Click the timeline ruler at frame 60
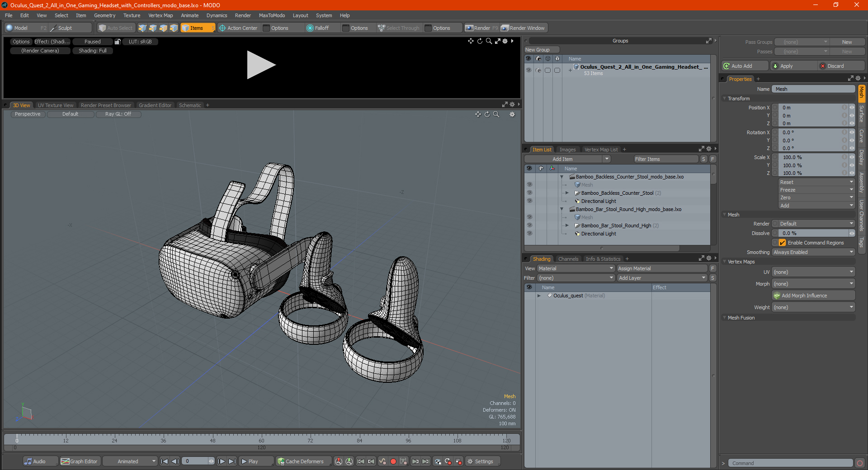This screenshot has height=470, width=868. point(261,439)
